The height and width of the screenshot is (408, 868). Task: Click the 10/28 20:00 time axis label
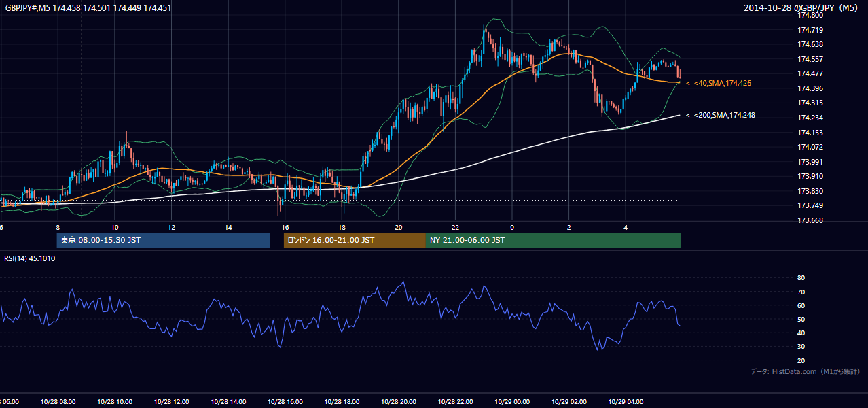click(399, 401)
